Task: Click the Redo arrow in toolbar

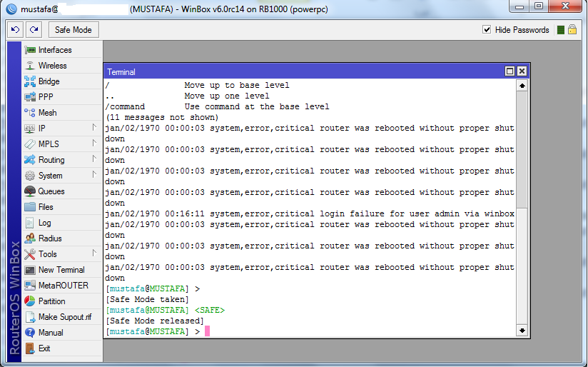Action: coord(34,30)
